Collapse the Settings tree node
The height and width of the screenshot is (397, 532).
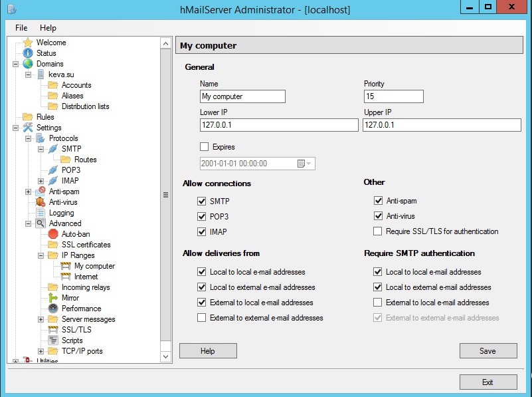[x=15, y=128]
